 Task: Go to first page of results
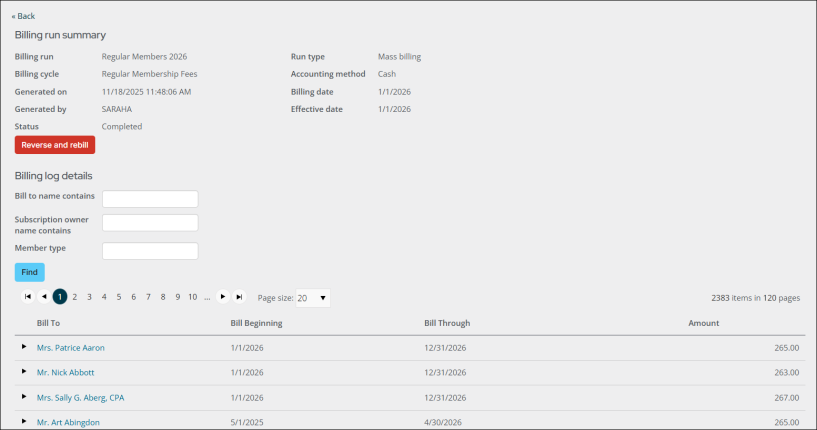click(28, 297)
